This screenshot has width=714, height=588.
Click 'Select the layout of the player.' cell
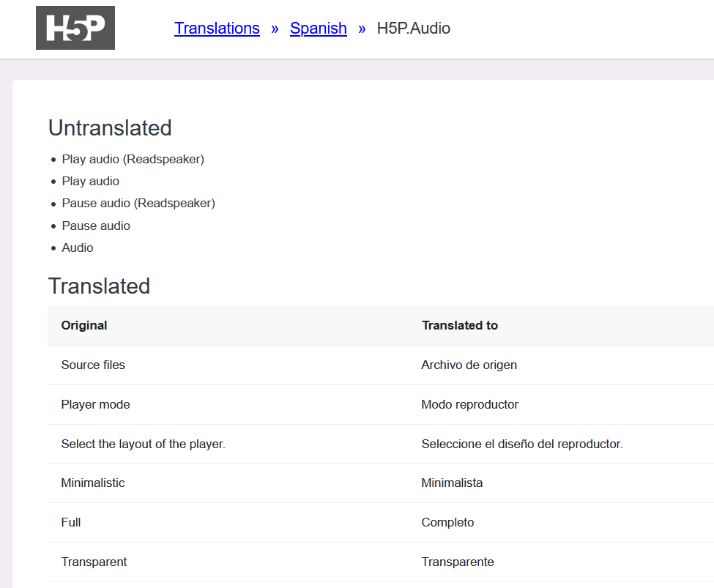coord(143,444)
